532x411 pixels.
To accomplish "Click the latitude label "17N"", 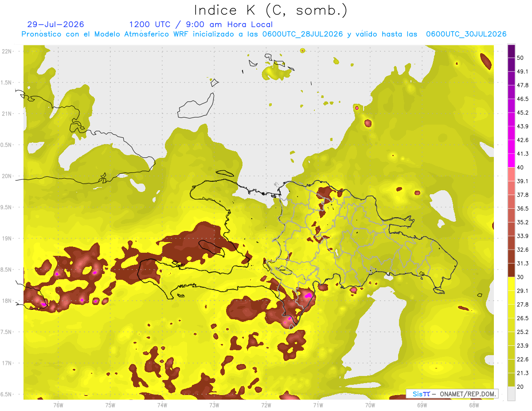I will tap(8, 364).
